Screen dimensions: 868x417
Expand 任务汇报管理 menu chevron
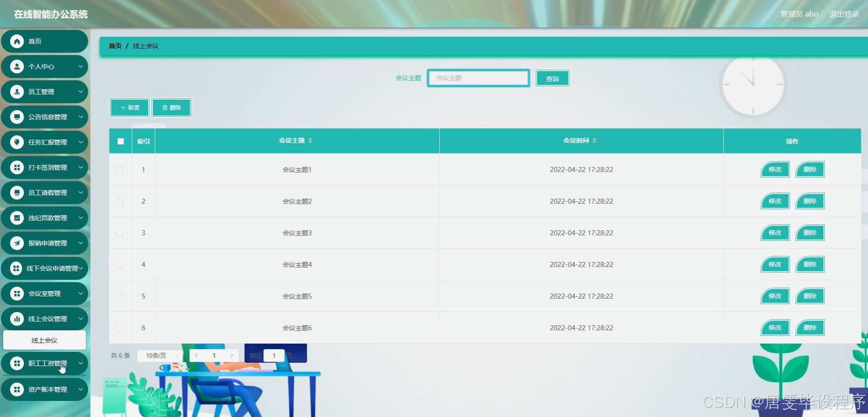pyautogui.click(x=81, y=142)
